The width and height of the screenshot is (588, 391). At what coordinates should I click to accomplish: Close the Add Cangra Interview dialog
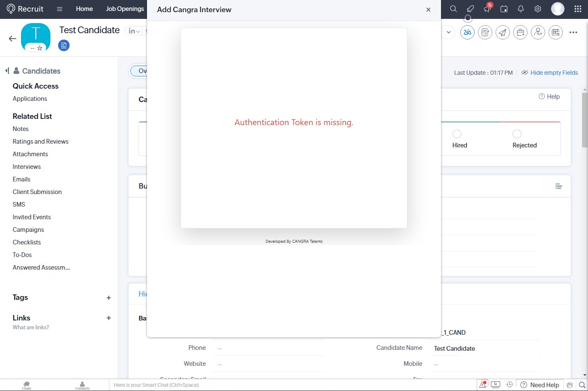point(428,10)
